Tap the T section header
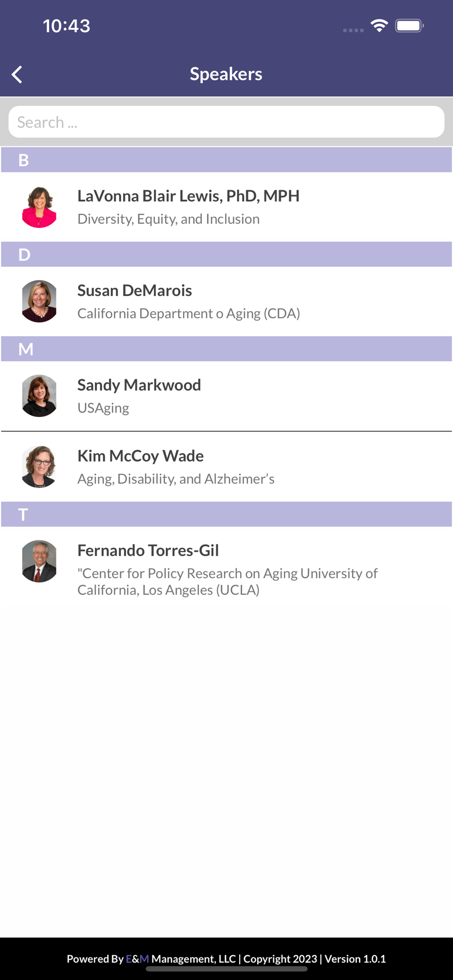453x980 pixels. (x=226, y=514)
